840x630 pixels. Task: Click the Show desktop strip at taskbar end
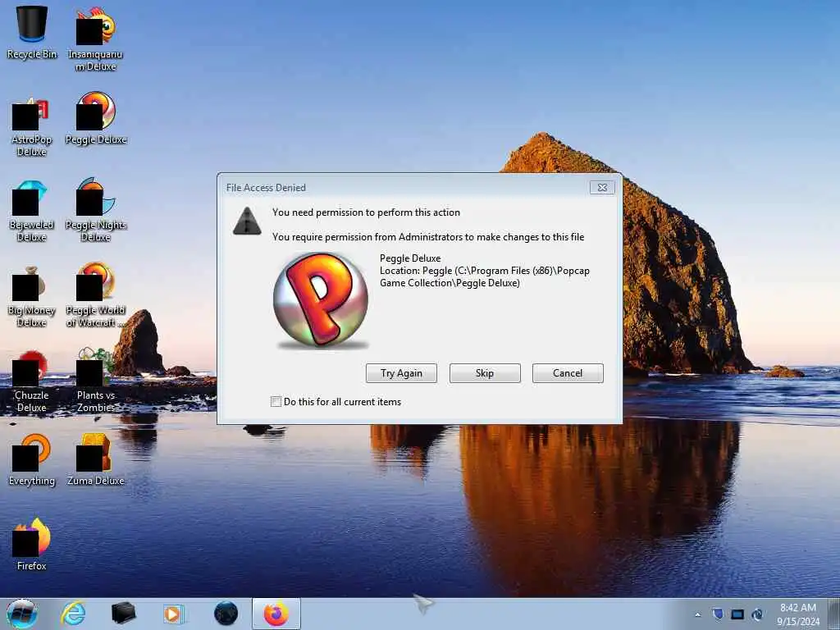click(834, 614)
